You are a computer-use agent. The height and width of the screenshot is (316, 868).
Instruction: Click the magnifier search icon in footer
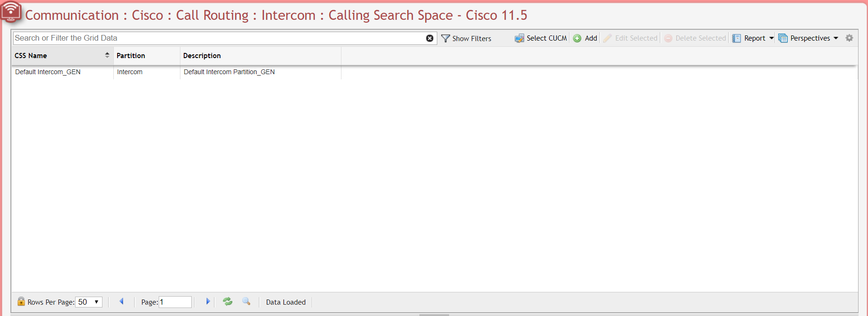[246, 301]
